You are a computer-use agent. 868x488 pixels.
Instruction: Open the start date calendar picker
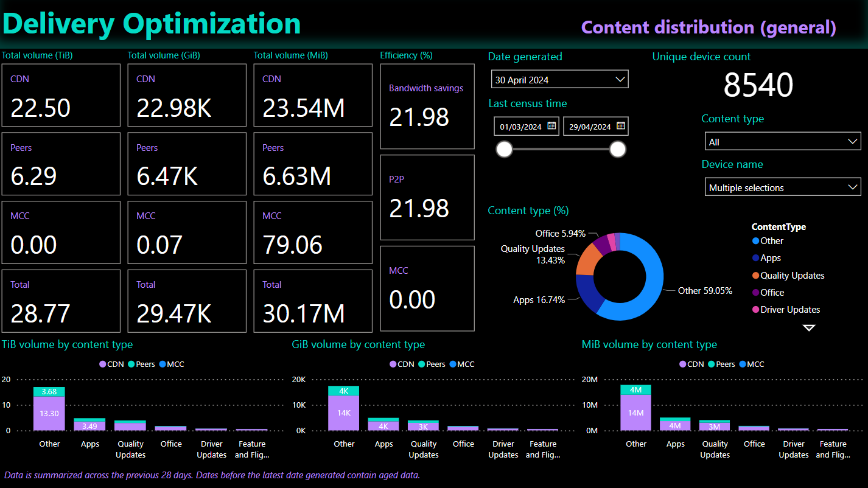coord(551,126)
